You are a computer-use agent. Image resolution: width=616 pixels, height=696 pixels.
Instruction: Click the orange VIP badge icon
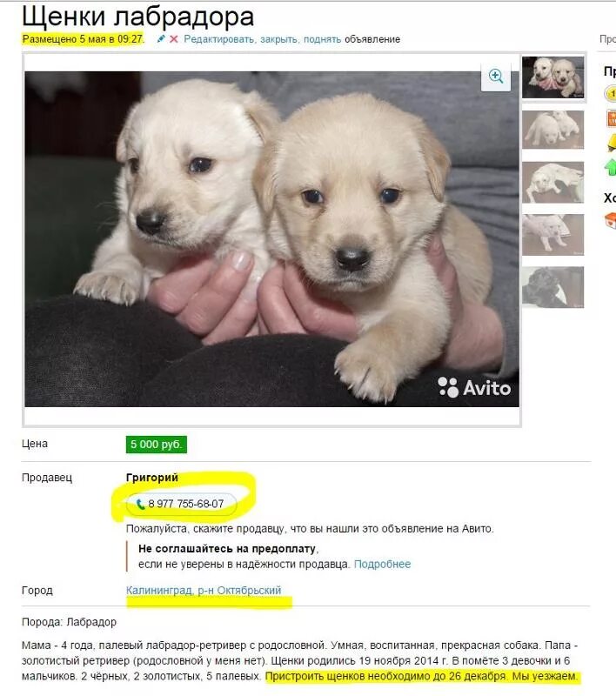(611, 118)
